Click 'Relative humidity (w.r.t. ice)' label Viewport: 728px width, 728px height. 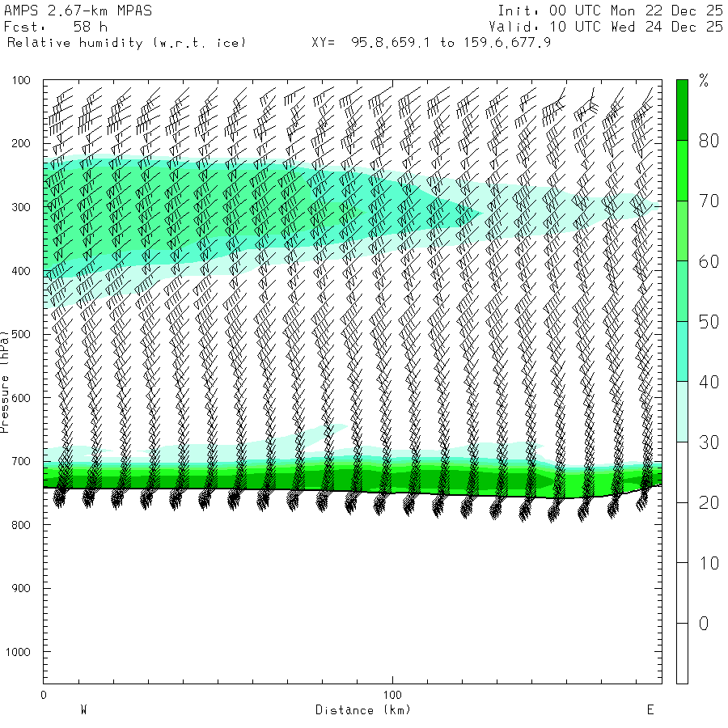126,43
